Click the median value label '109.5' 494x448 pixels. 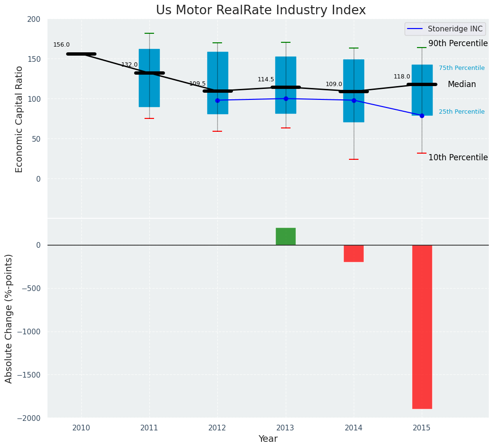tap(197, 84)
